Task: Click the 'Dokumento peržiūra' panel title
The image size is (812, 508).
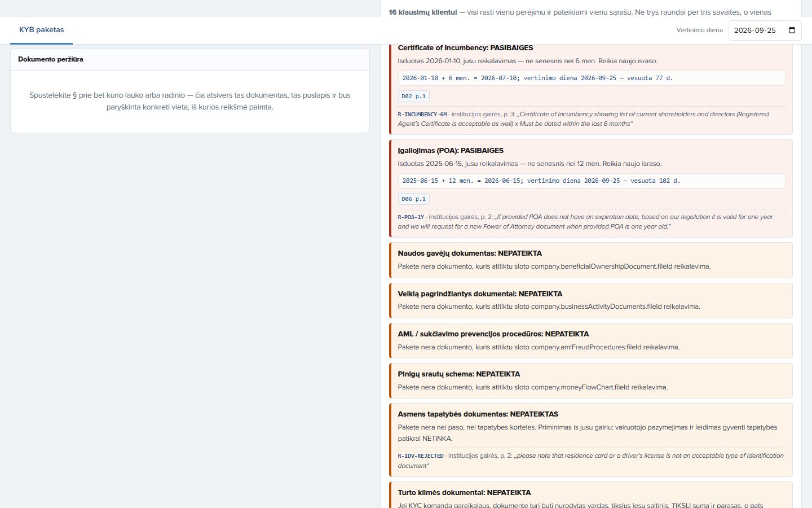Action: 51,59
